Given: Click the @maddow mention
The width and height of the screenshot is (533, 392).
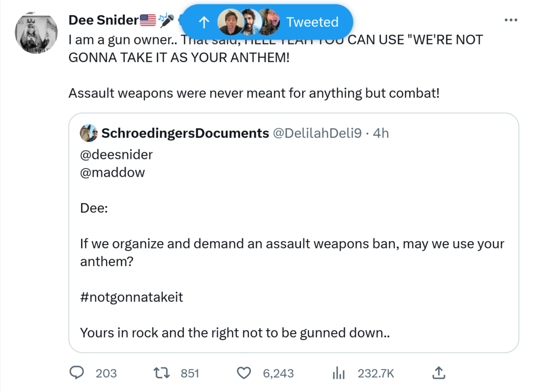Looking at the screenshot, I should coord(112,173).
